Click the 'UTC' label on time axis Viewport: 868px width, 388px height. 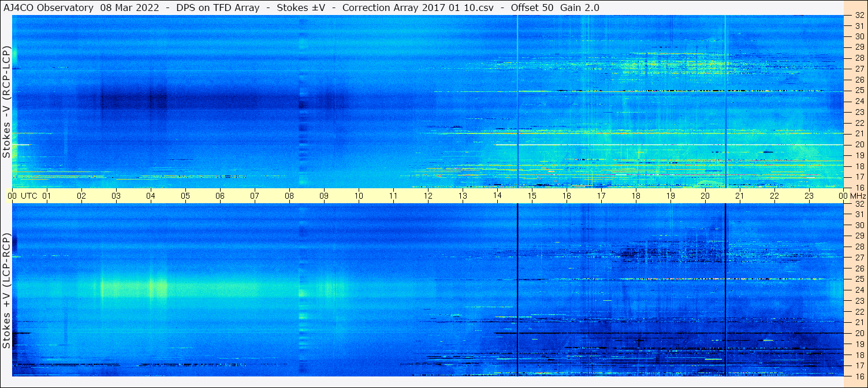click(x=29, y=196)
